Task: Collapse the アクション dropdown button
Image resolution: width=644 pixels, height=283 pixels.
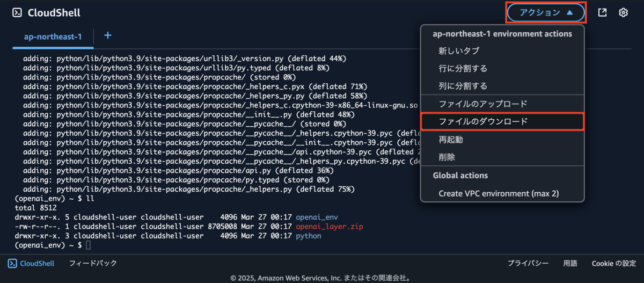Action: [546, 12]
